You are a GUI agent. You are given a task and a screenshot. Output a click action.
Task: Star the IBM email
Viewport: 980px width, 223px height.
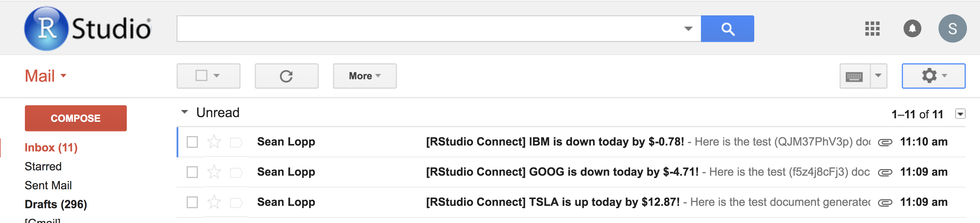pos(214,142)
